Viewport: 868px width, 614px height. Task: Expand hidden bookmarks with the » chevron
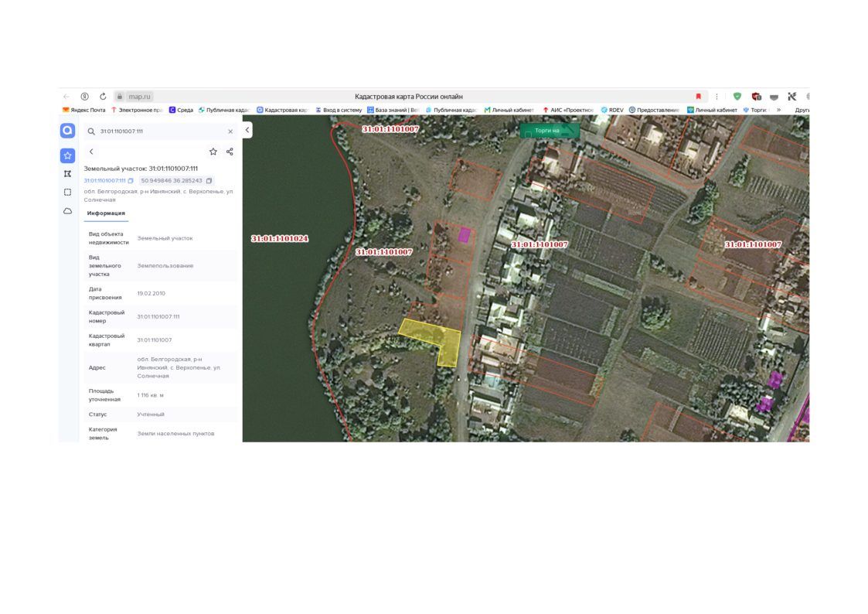779,110
